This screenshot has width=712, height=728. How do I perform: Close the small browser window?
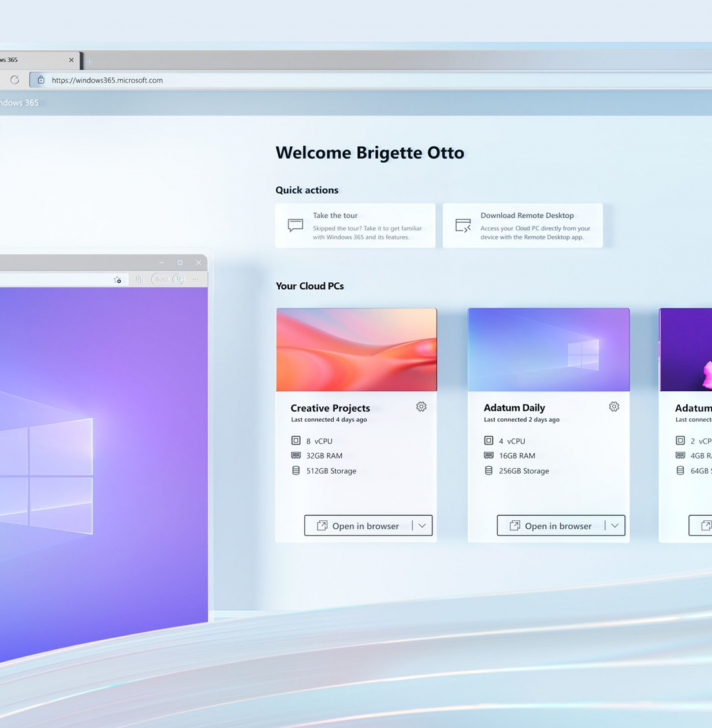coord(199,263)
